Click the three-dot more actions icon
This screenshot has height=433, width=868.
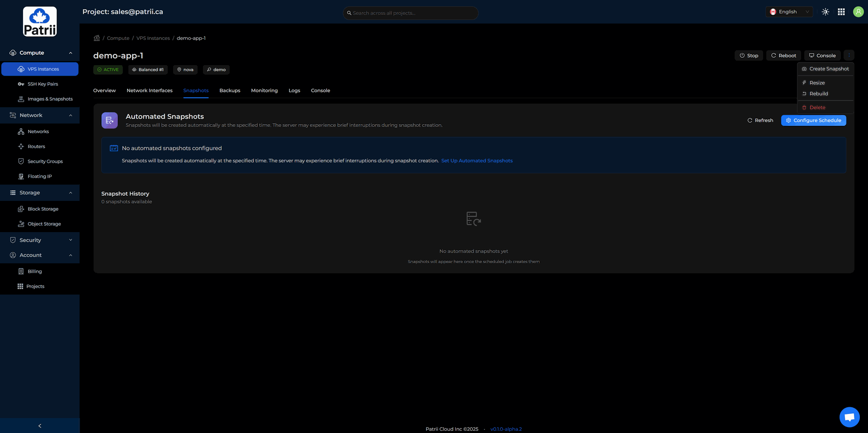(849, 56)
